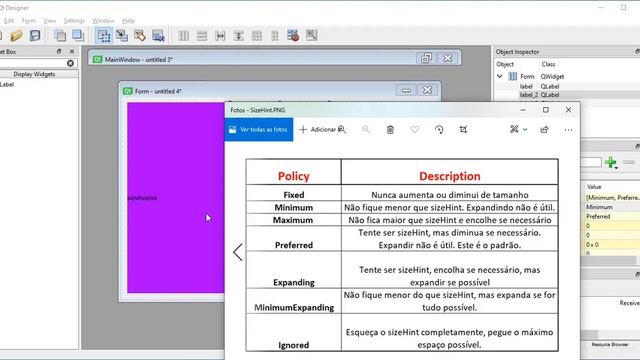Click the green plus add property icon
This screenshot has height=360, width=640.
(611, 162)
